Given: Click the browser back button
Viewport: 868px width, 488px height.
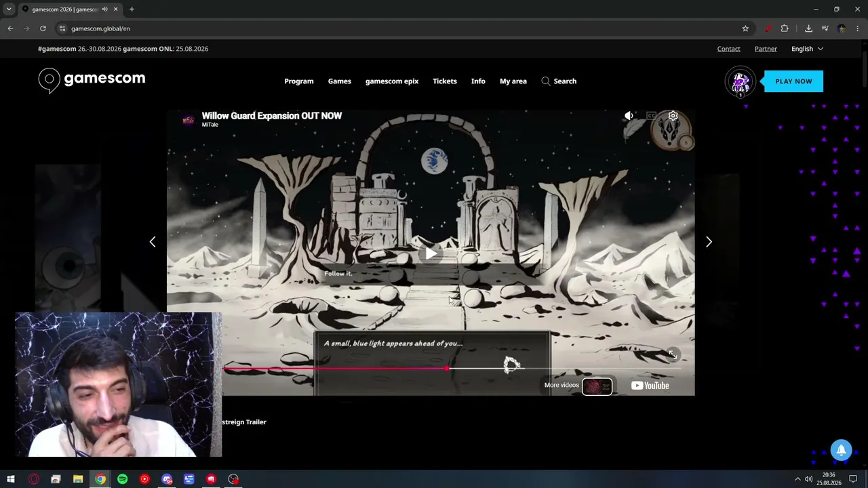Looking at the screenshot, I should click(x=10, y=28).
